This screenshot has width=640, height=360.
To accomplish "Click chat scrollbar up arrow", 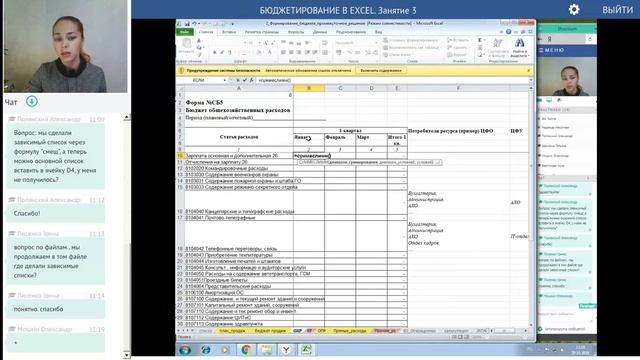I will click(x=127, y=118).
